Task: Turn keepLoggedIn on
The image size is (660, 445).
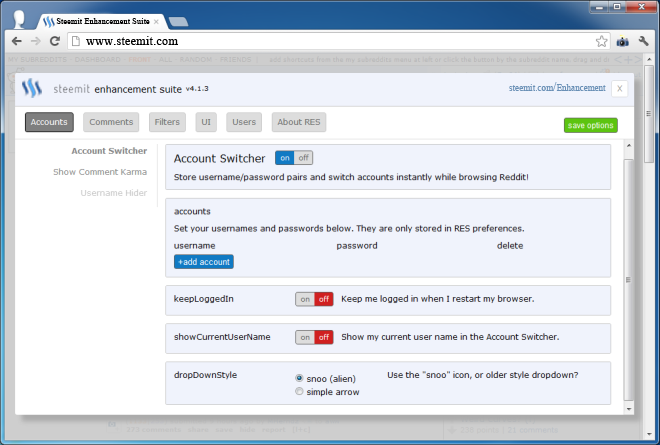Action: click(x=305, y=299)
